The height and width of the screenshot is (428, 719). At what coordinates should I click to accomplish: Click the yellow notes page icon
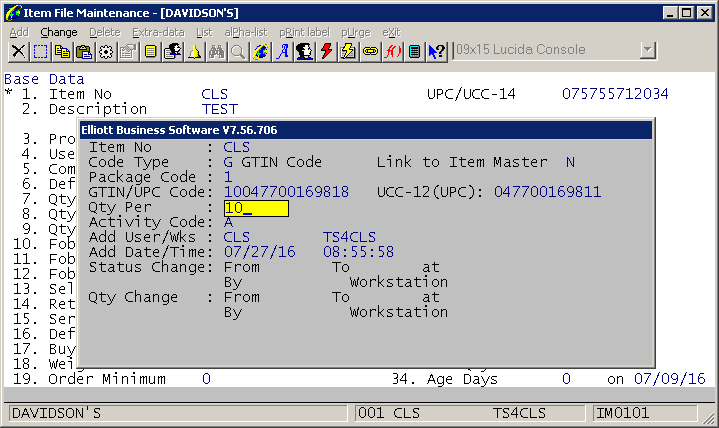pos(150,51)
